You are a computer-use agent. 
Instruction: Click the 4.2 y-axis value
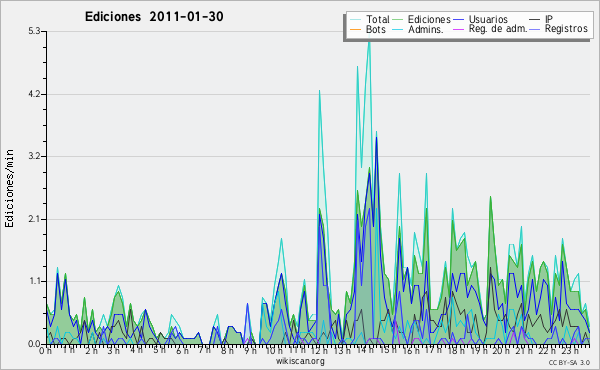(x=34, y=94)
